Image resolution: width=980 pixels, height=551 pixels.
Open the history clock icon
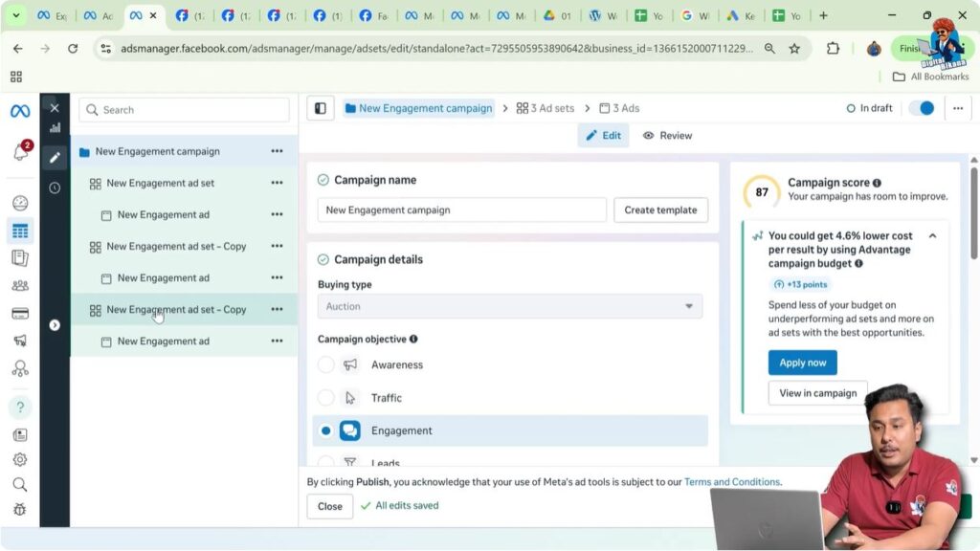coord(55,188)
